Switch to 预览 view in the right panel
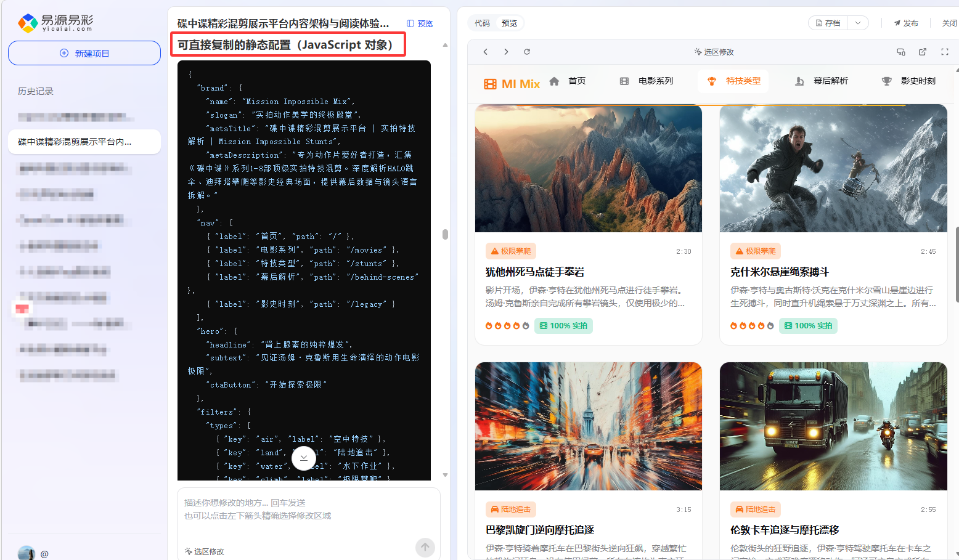The image size is (959, 560). 509,22
